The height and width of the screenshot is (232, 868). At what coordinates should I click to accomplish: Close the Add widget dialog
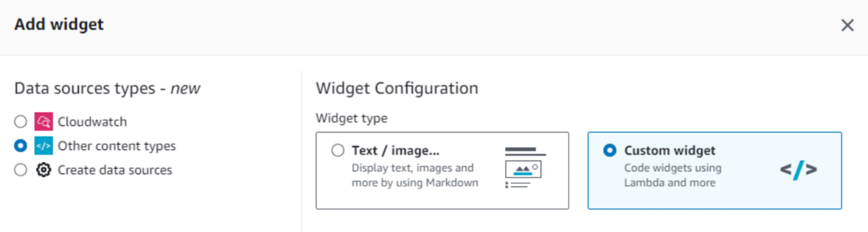click(x=847, y=25)
